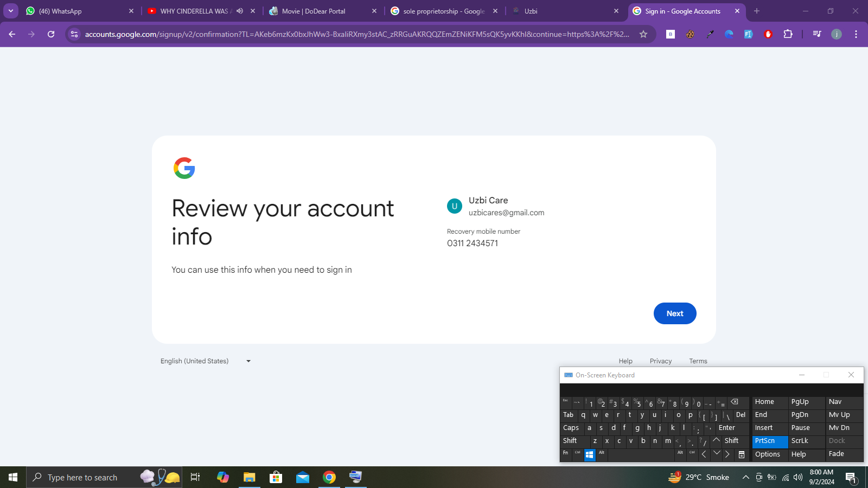Mute the audio icon on the YouTube tab

coord(240,11)
